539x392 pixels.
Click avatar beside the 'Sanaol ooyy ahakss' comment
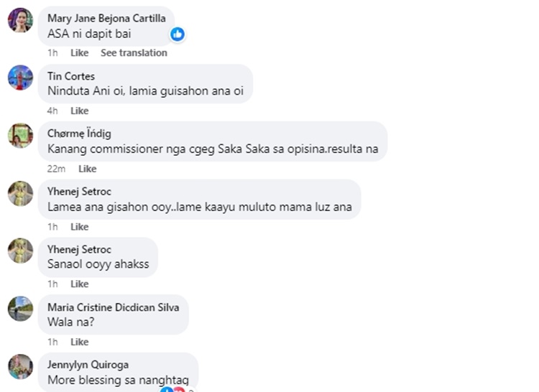[x=20, y=251]
